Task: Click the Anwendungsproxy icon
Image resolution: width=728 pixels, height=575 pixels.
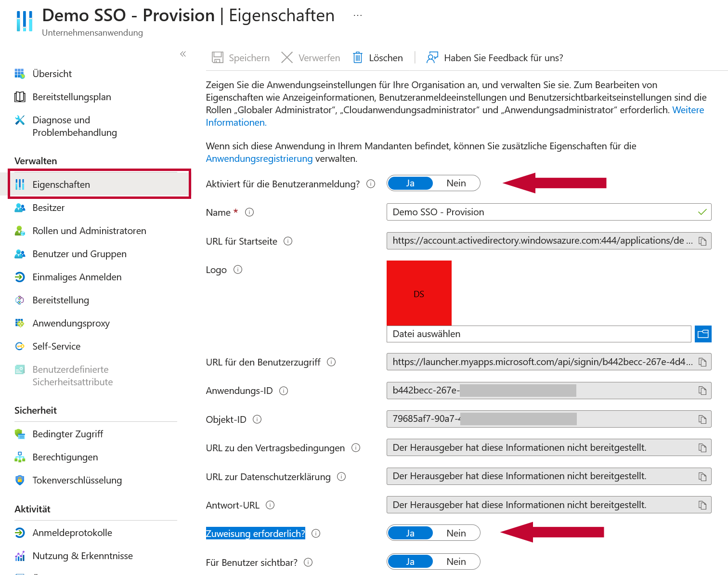Action: coord(20,323)
